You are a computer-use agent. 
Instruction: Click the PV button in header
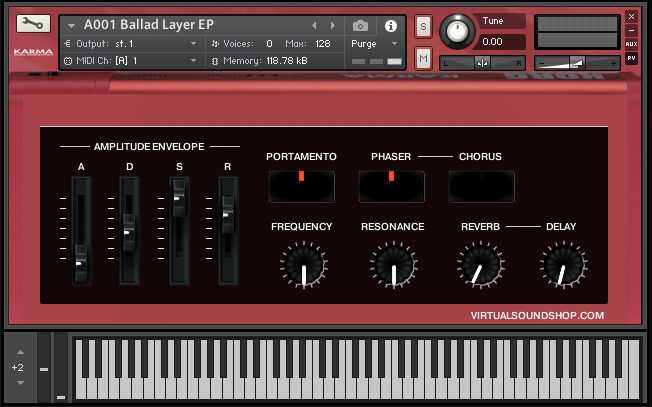click(631, 58)
